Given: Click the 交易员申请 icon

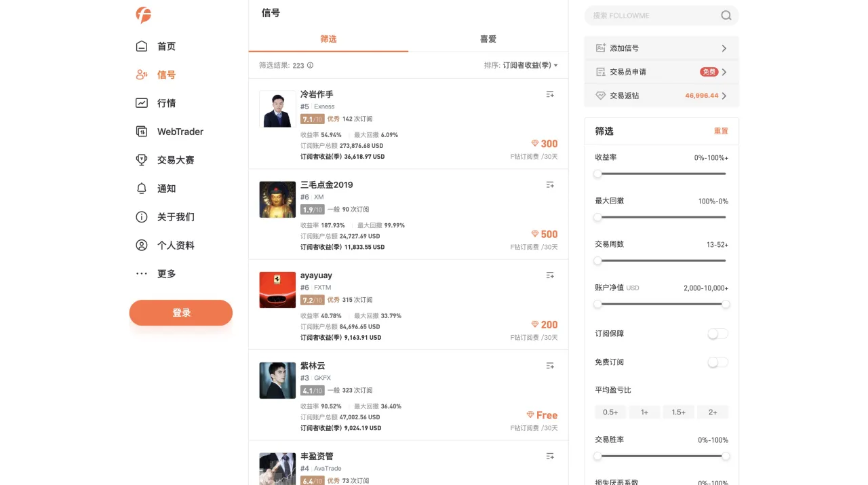Looking at the screenshot, I should (x=600, y=72).
